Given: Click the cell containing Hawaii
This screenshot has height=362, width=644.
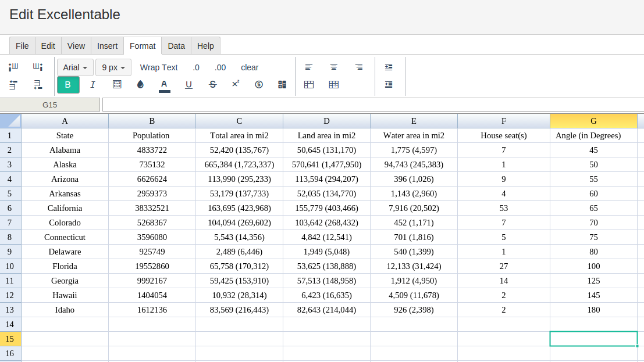Looking at the screenshot, I should pos(65,295).
